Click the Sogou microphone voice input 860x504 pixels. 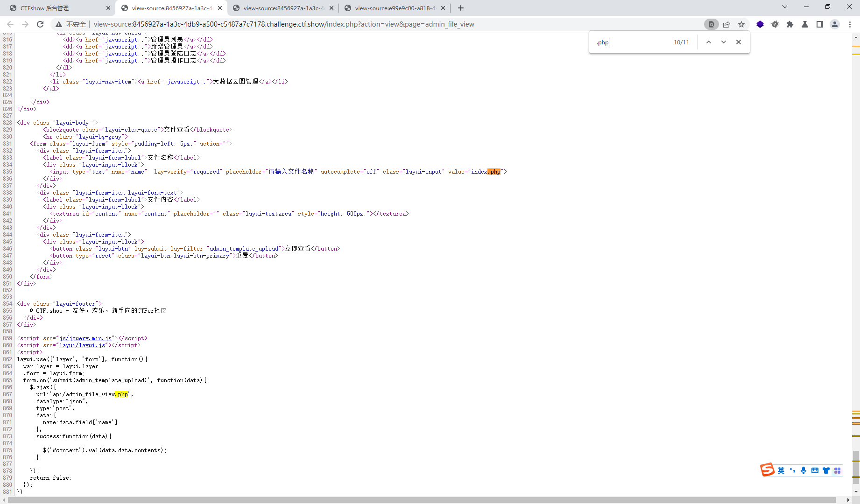804,470
